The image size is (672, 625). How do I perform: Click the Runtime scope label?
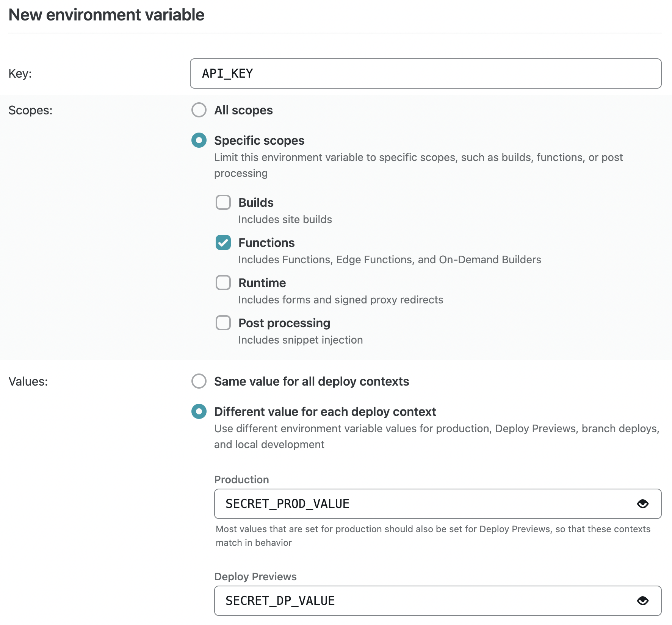click(x=262, y=283)
